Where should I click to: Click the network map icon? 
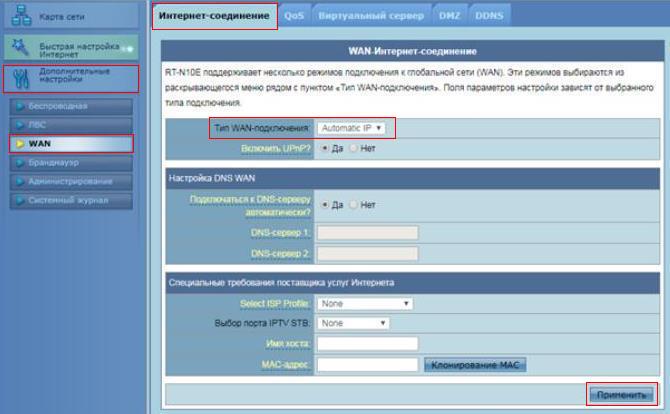21,16
